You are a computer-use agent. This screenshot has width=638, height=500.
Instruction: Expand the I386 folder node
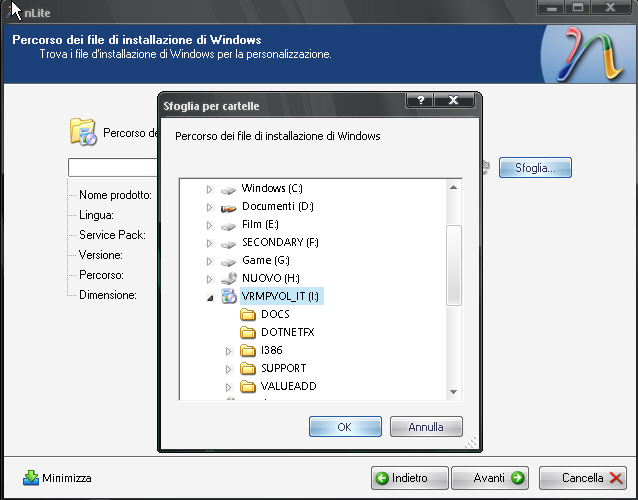click(x=229, y=351)
